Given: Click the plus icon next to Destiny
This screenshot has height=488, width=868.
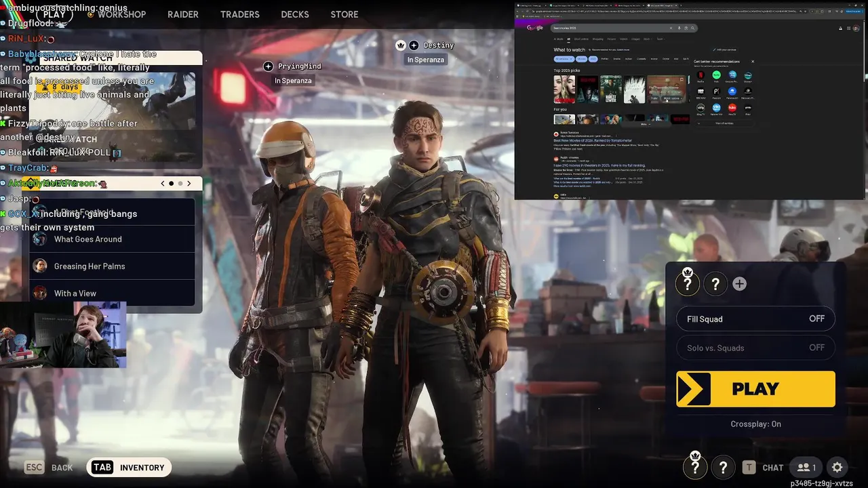Looking at the screenshot, I should 414,45.
